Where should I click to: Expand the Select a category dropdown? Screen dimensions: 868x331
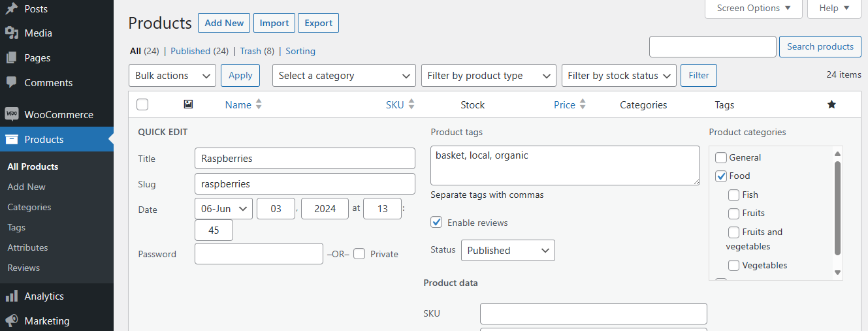344,76
